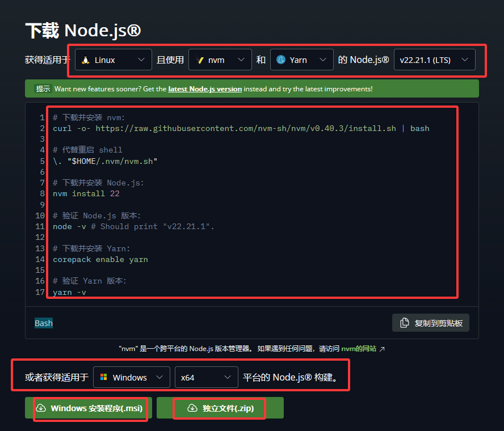Click the external link arrow beside nvm的网站
Screen dimensions: 504x431
[381, 349]
